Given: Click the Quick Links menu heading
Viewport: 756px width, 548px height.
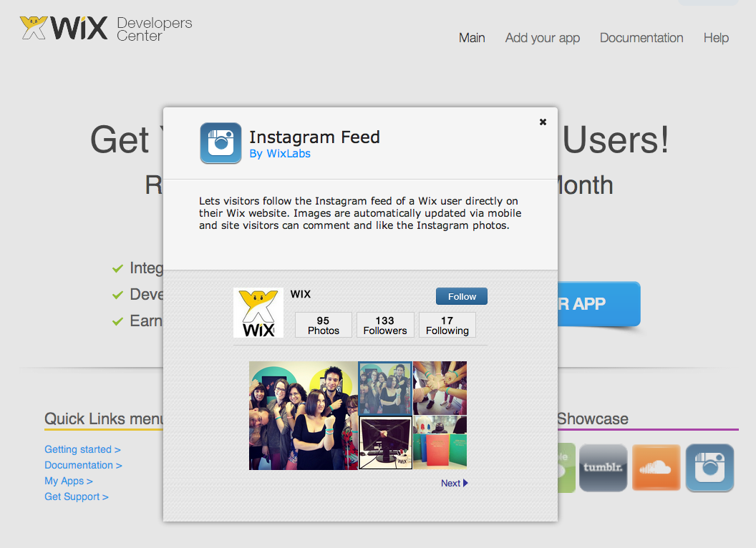Looking at the screenshot, I should click(104, 419).
